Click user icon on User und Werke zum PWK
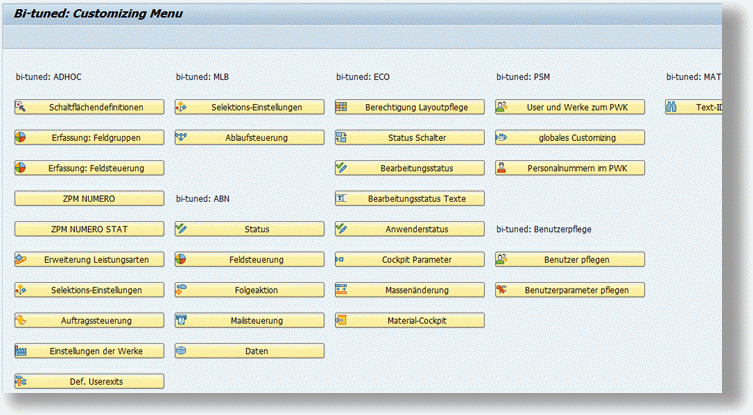This screenshot has width=753, height=415. click(502, 107)
